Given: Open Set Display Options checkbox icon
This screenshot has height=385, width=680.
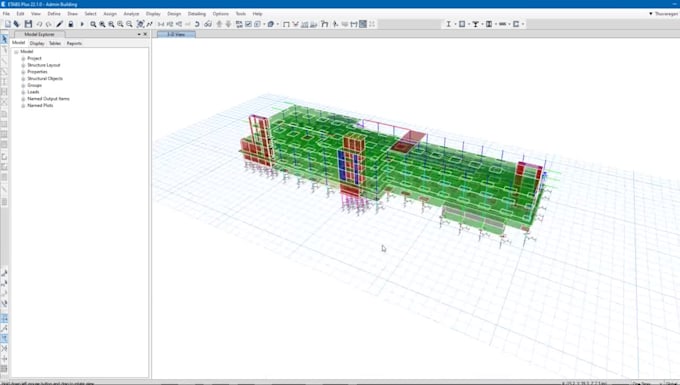Looking at the screenshot, I should (x=248, y=24).
